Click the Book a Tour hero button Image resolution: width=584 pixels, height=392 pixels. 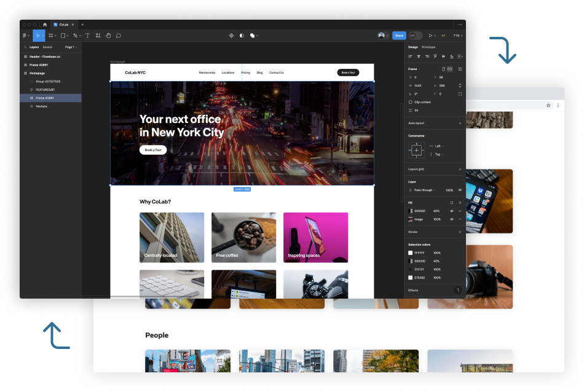152,150
